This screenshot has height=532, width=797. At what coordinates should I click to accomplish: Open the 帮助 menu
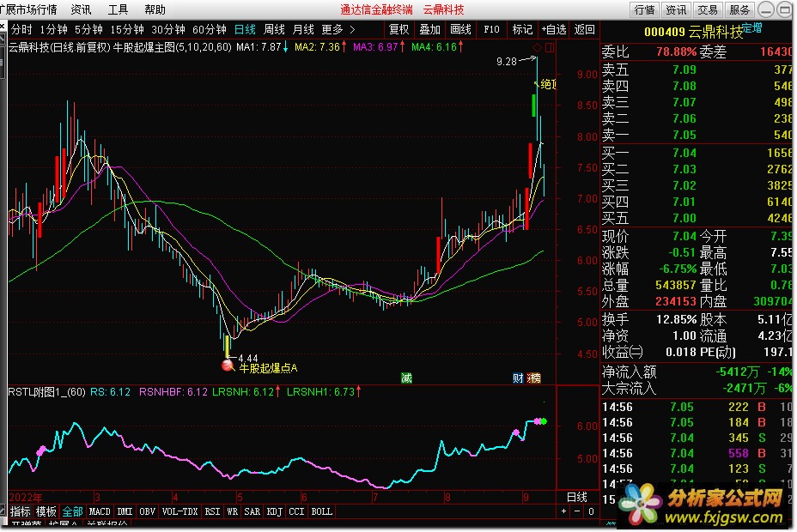coord(155,9)
